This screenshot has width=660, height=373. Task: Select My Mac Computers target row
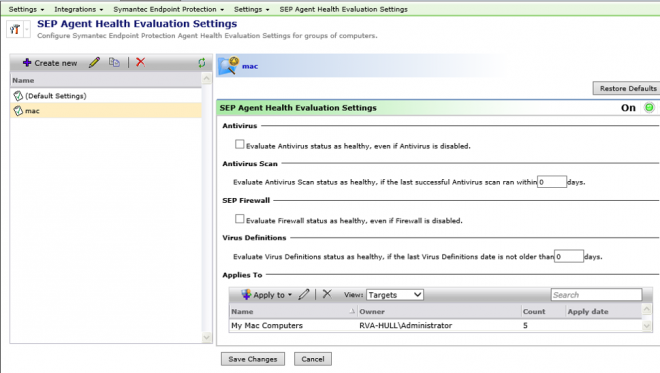435,325
